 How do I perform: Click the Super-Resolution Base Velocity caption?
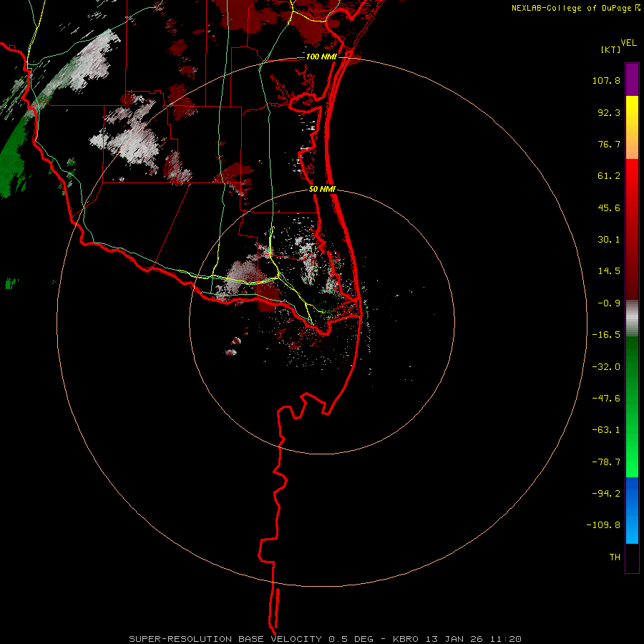[325, 639]
